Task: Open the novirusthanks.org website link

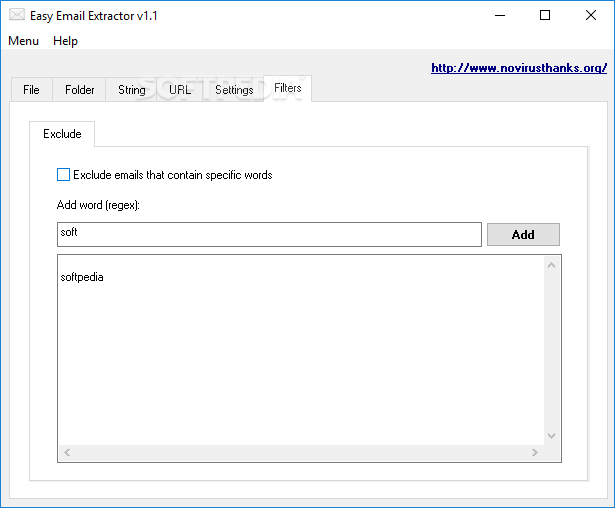Action: click(519, 68)
